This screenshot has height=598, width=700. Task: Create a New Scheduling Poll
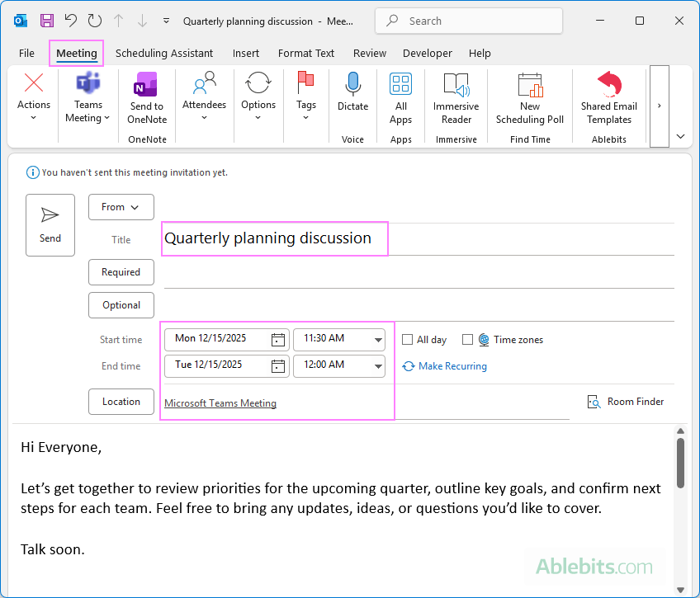pos(529,97)
